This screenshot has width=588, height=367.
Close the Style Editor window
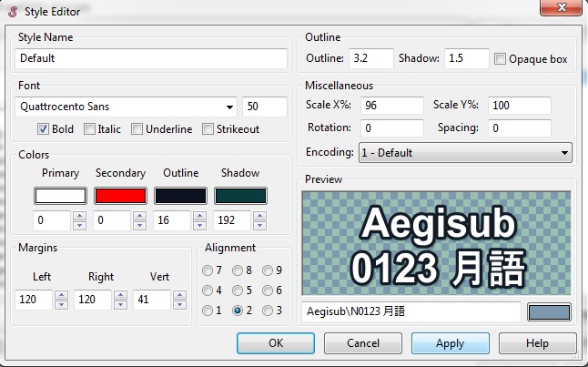point(561,7)
